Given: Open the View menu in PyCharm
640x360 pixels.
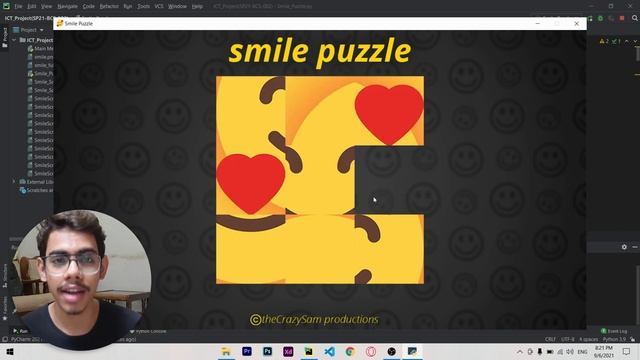Looking at the screenshot, I should point(47,6).
